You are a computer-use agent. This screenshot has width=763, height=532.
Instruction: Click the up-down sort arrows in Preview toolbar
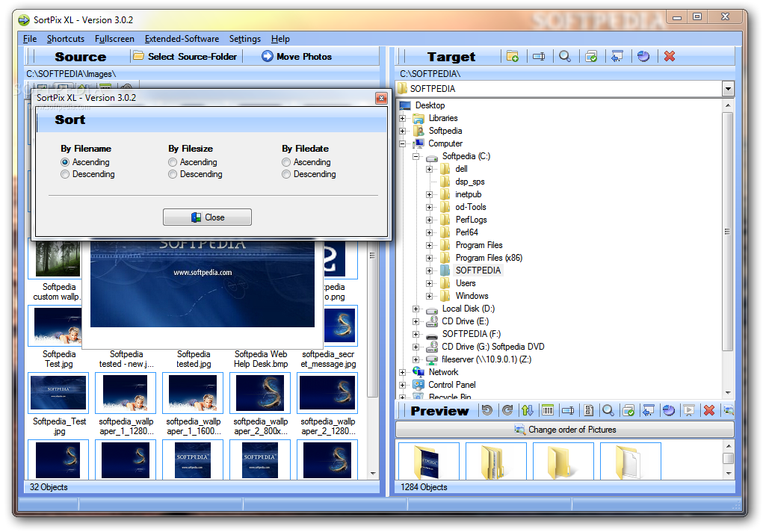[528, 410]
